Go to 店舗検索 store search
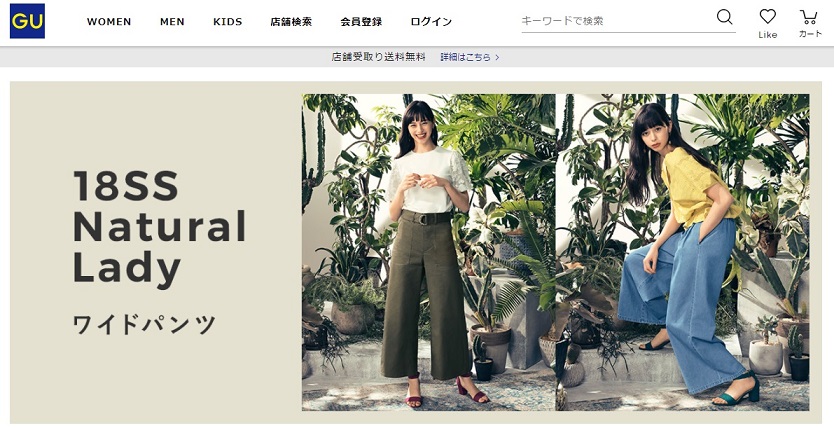 coord(291,22)
